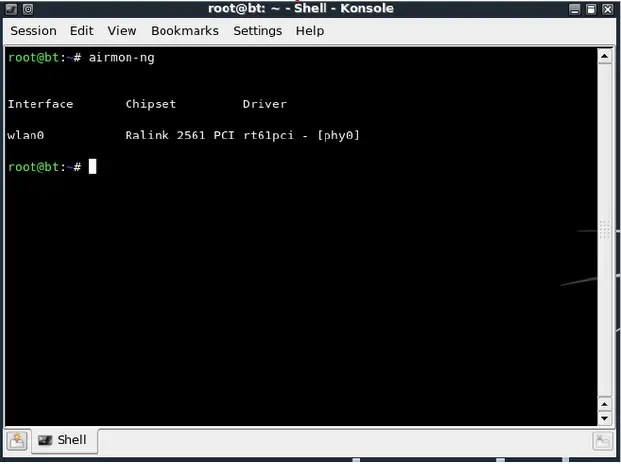Click the terminal scrollbar track
Screen dimensions: 621x464
[604, 230]
